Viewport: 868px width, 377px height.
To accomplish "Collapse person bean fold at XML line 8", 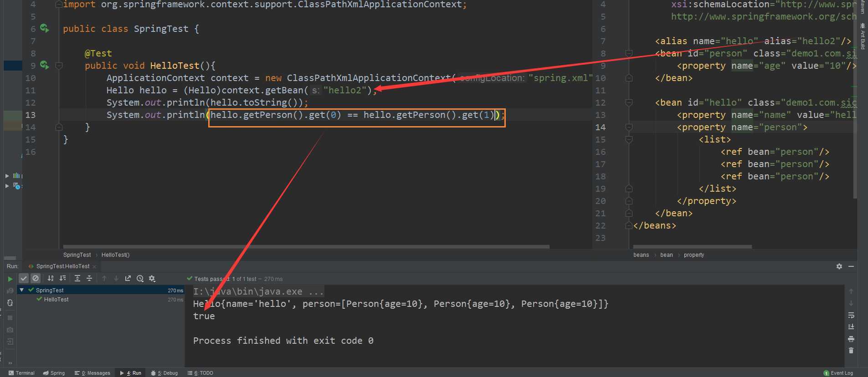I will 629,53.
